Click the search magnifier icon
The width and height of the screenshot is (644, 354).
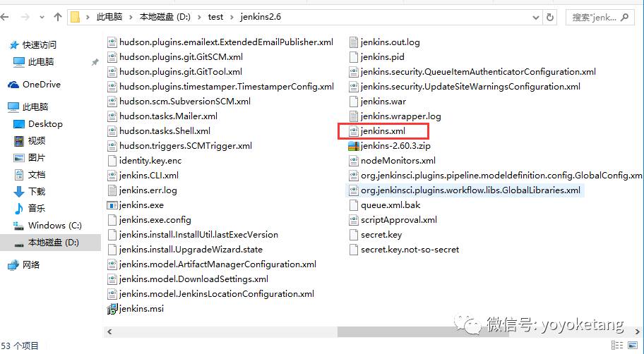[625, 17]
